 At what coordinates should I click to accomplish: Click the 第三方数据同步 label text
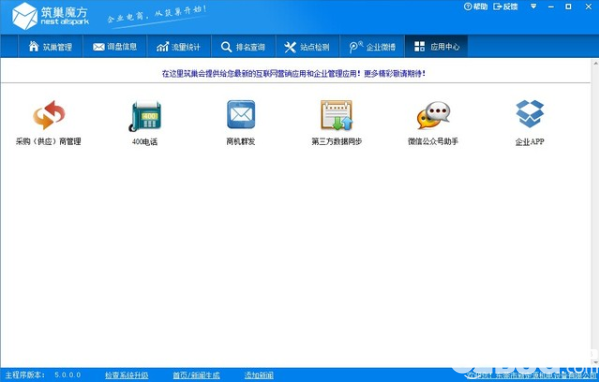coord(337,142)
